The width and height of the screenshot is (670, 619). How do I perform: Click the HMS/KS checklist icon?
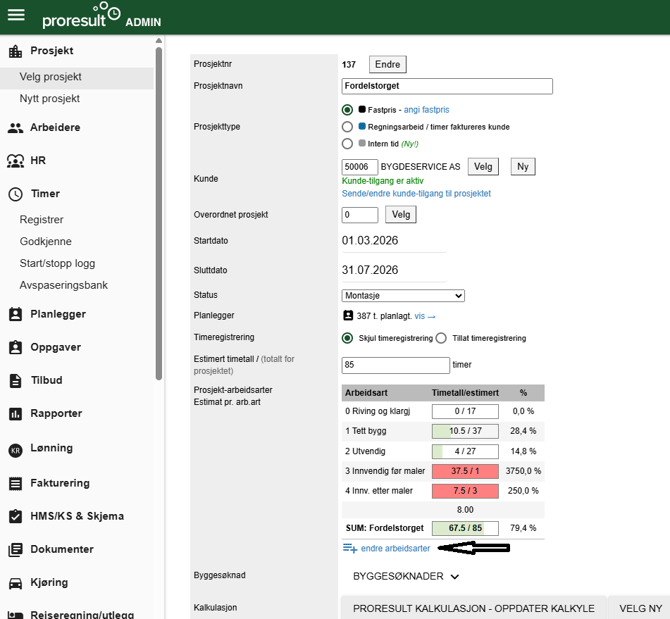(x=15, y=516)
